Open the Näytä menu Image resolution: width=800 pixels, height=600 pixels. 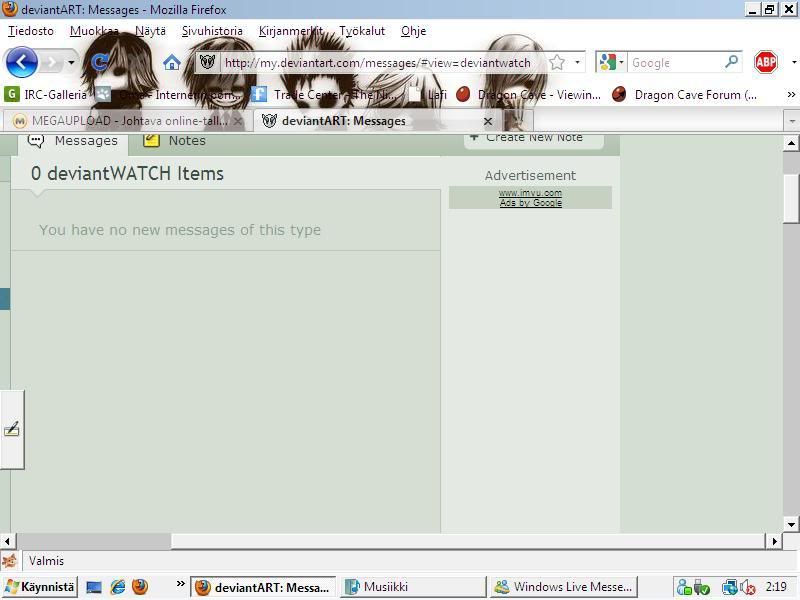(x=150, y=31)
